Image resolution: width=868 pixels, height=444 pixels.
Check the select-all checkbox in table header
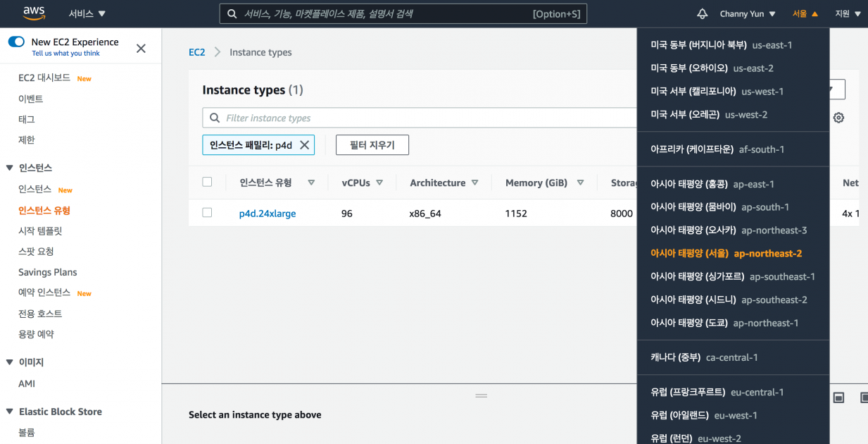(x=207, y=182)
